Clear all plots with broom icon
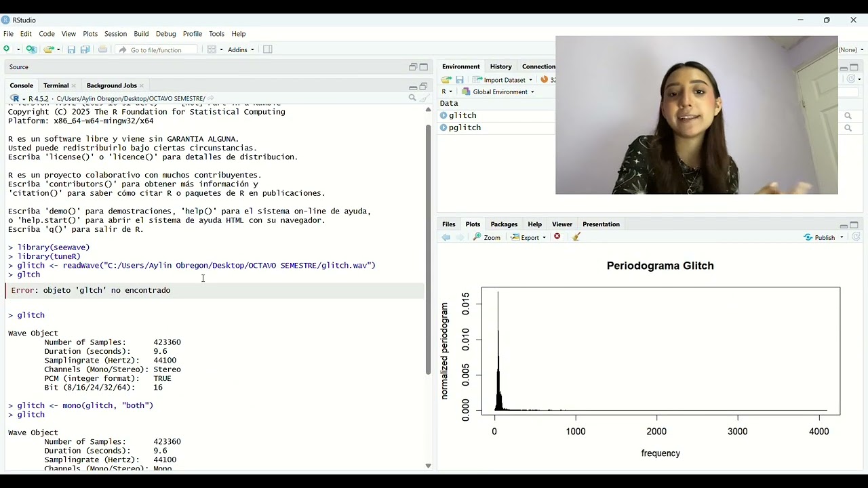This screenshot has height=488, width=868. (x=576, y=237)
